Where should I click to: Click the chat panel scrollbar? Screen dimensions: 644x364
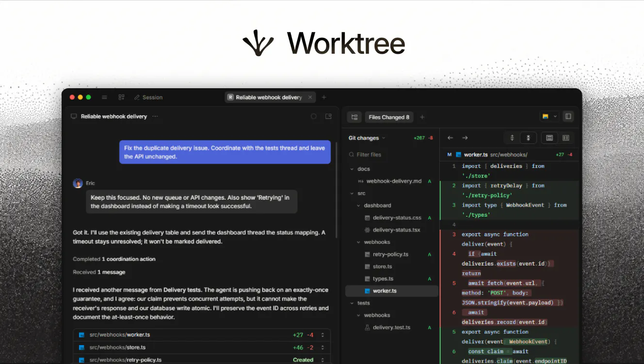click(337, 190)
